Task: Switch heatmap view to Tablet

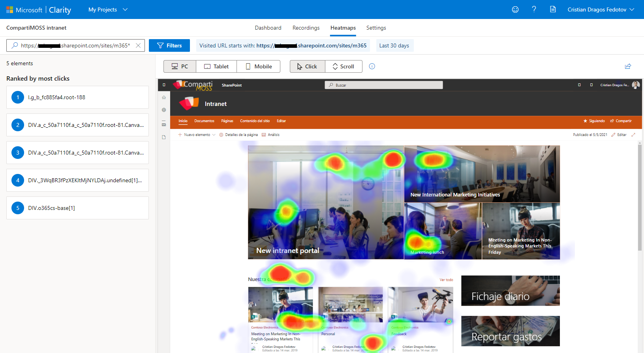Action: coord(216,66)
